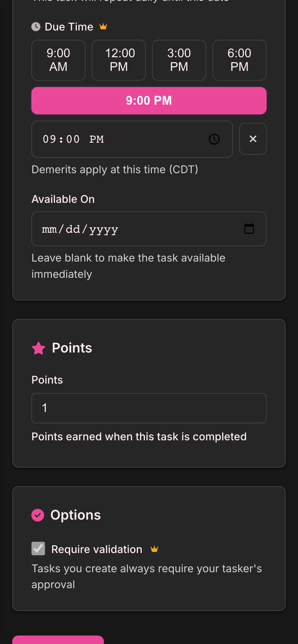This screenshot has height=644, width=298.
Task: Click the clock icon beside Due Time heading
Action: (x=36, y=27)
